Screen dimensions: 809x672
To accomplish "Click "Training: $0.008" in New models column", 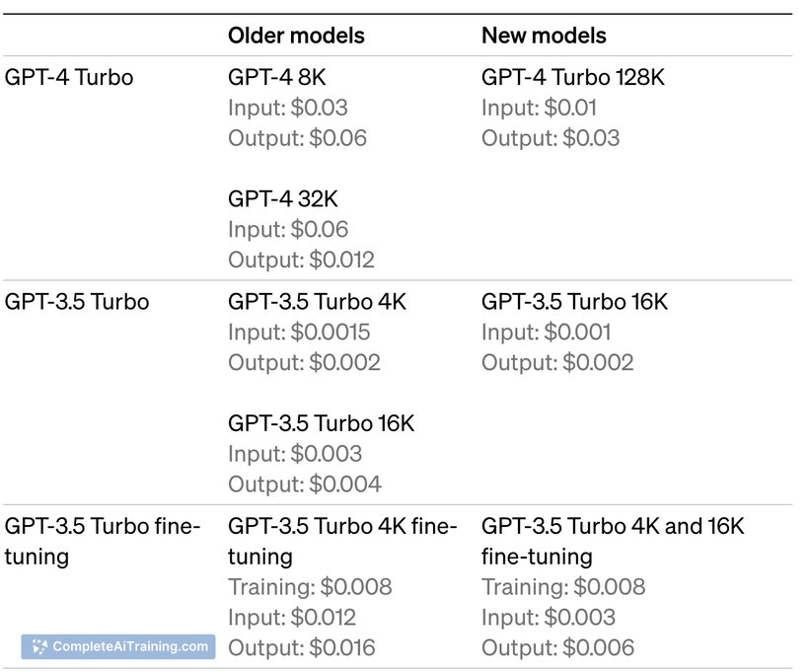I will pos(563,587).
